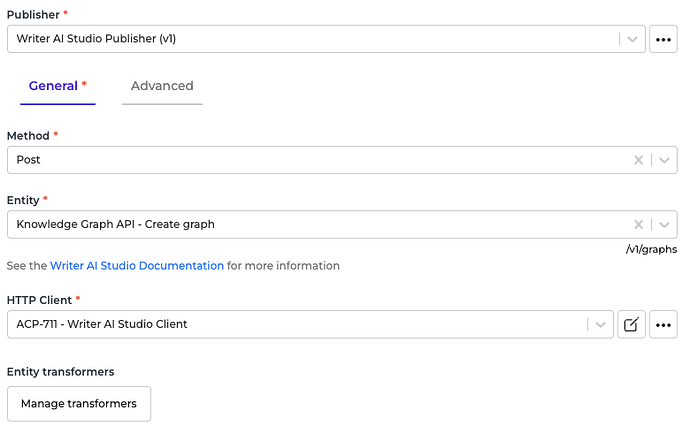Click the Knowledge Graph API - Create graph value
Viewport: 690px width, 441px height.
point(115,224)
